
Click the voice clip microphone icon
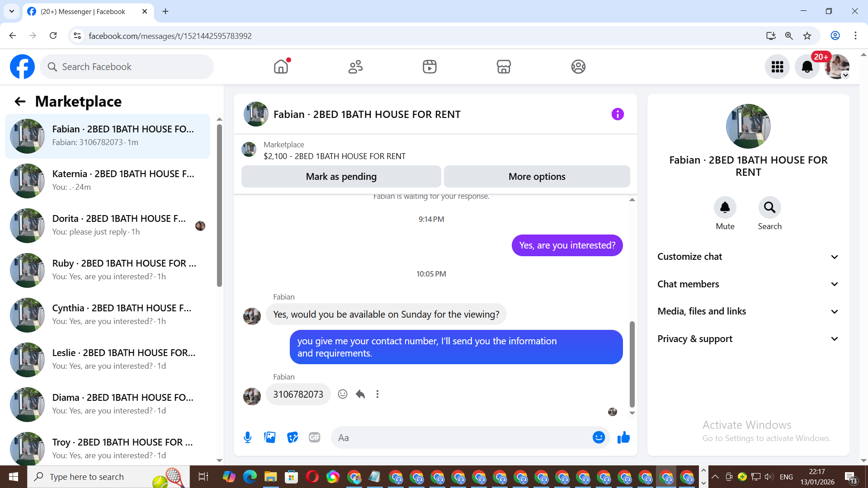247,437
